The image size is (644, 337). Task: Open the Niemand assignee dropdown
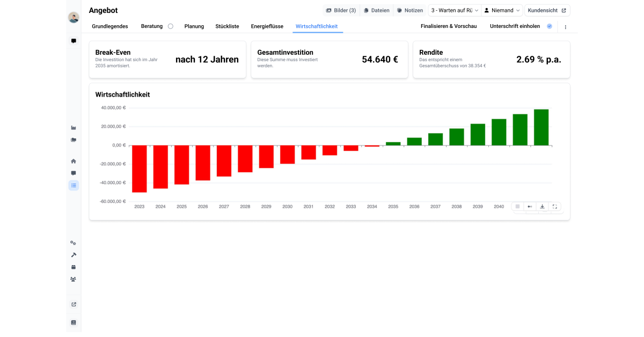tap(502, 10)
